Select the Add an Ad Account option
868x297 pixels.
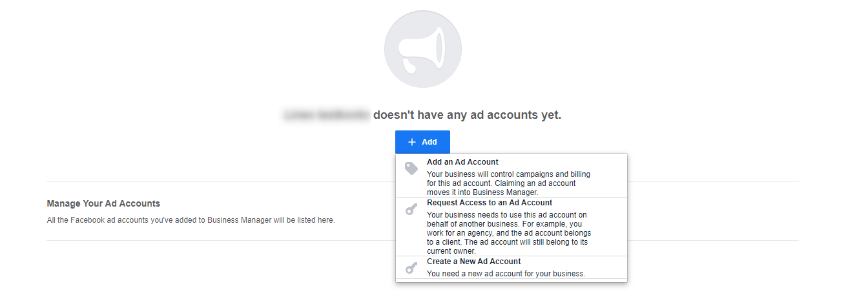pyautogui.click(x=512, y=176)
